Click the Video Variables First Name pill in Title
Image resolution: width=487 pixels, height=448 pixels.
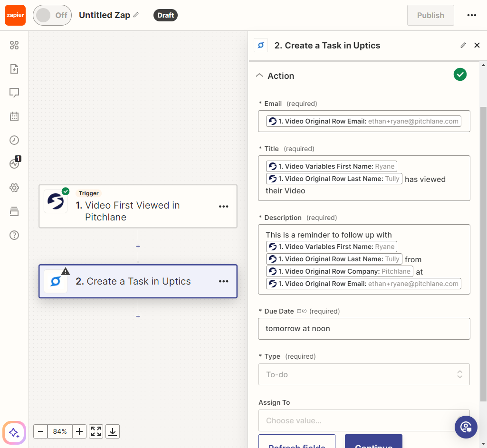point(331,166)
